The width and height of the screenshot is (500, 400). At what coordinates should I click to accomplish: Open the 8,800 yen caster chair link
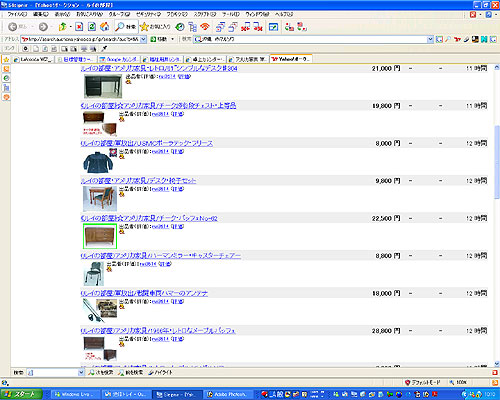(x=161, y=256)
